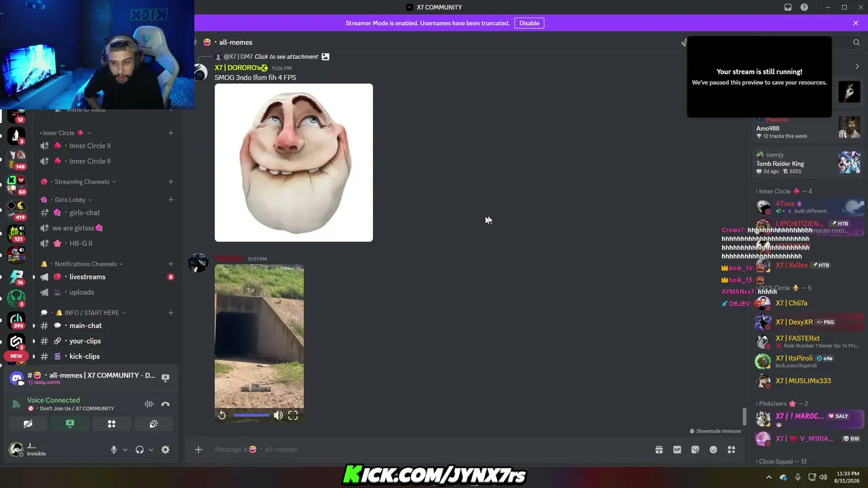Open the emoji picker
868x488 pixels.
pyautogui.click(x=713, y=449)
